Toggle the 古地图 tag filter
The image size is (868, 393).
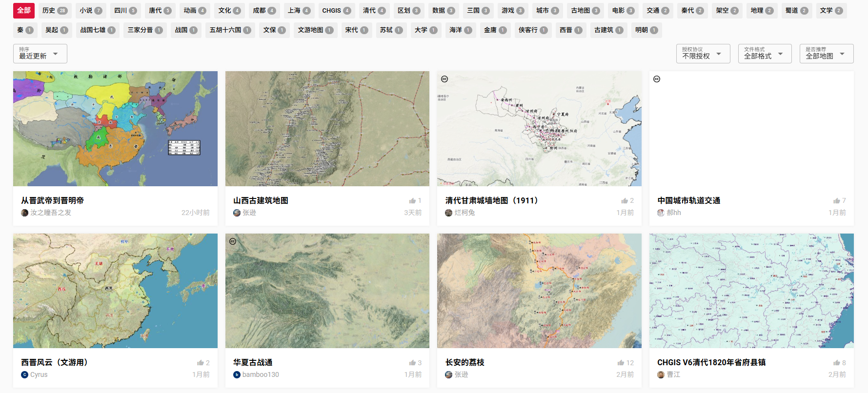point(585,10)
